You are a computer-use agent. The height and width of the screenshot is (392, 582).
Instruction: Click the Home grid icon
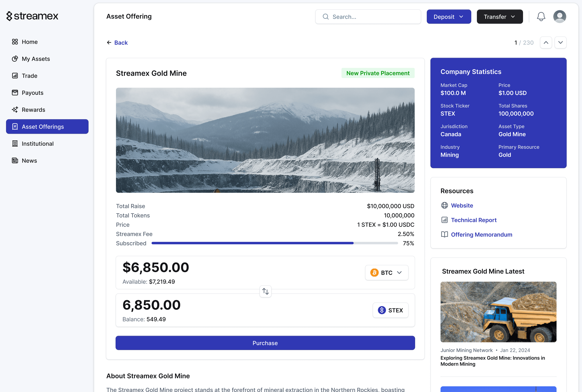[x=15, y=42]
